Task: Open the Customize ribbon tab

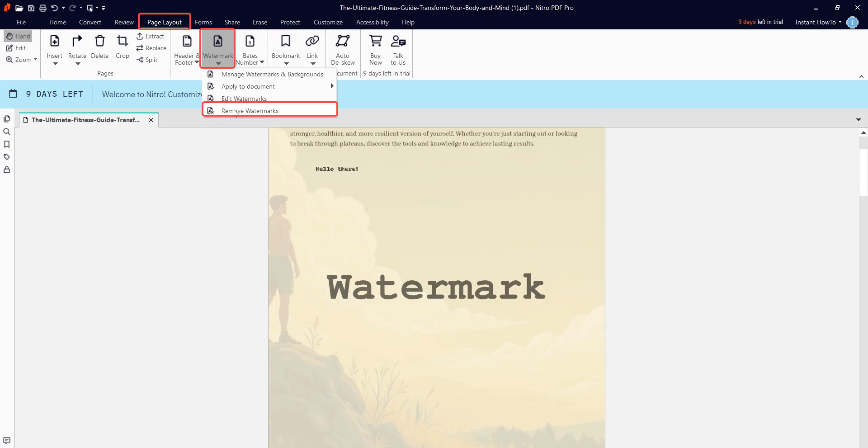Action: pos(328,22)
